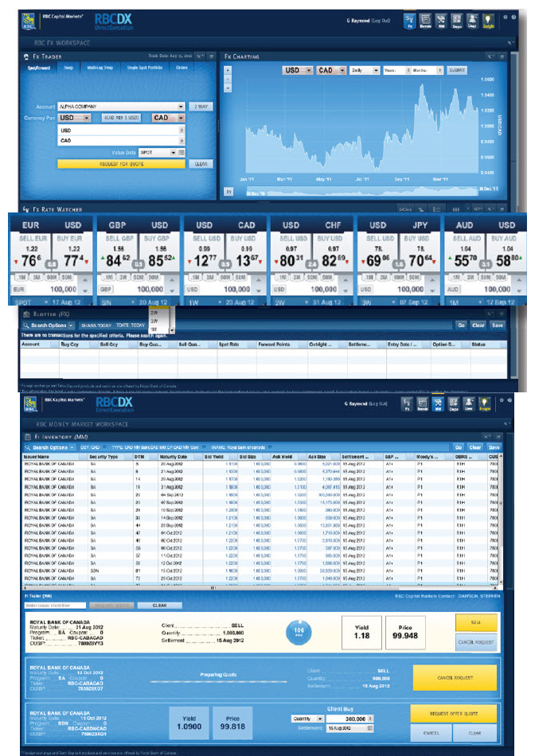Image resolution: width=535 pixels, height=756 pixels.
Task: Select the 1Y range button under the chart
Action: point(228,192)
